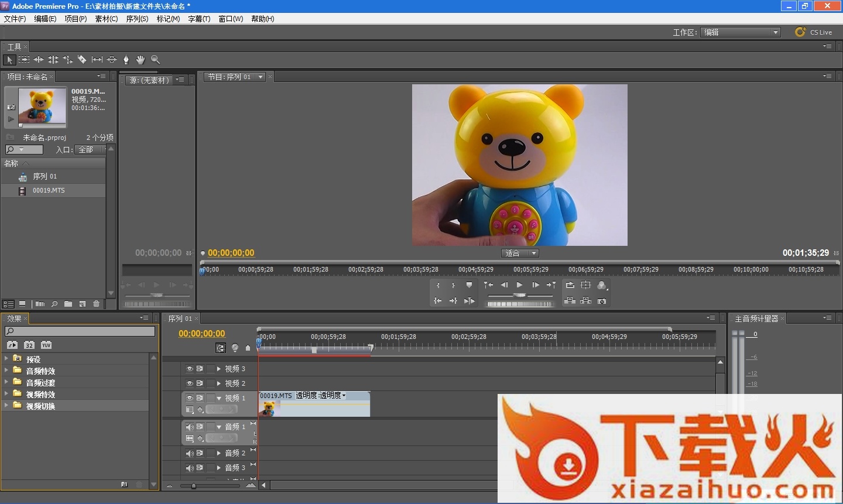Toggle lock box for 音频 2 track
843x504 pixels.
click(x=211, y=453)
